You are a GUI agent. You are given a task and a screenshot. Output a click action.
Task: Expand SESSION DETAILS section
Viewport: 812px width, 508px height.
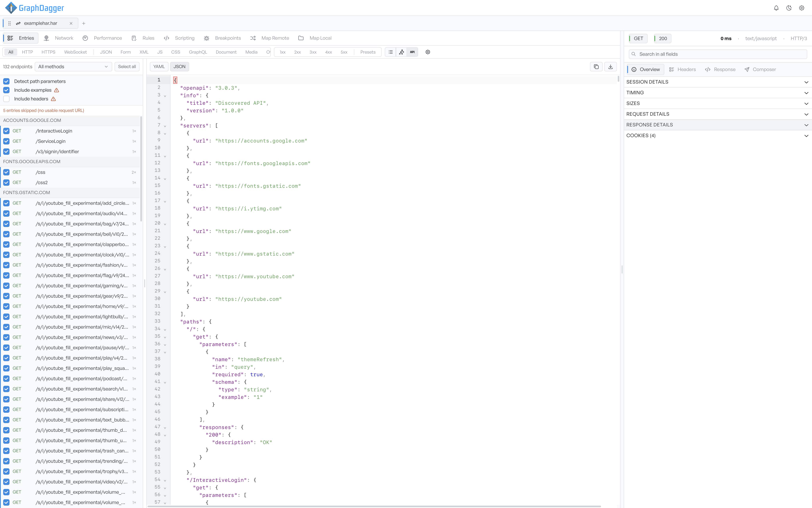(x=718, y=82)
